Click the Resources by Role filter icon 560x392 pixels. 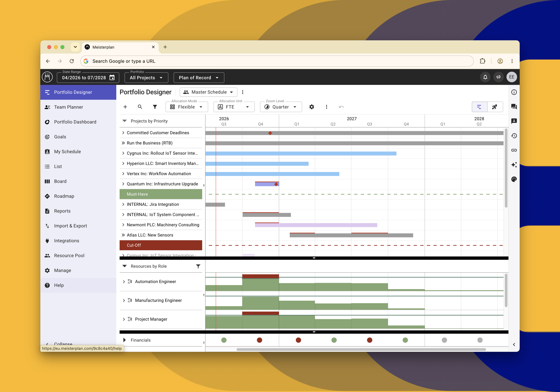click(198, 266)
